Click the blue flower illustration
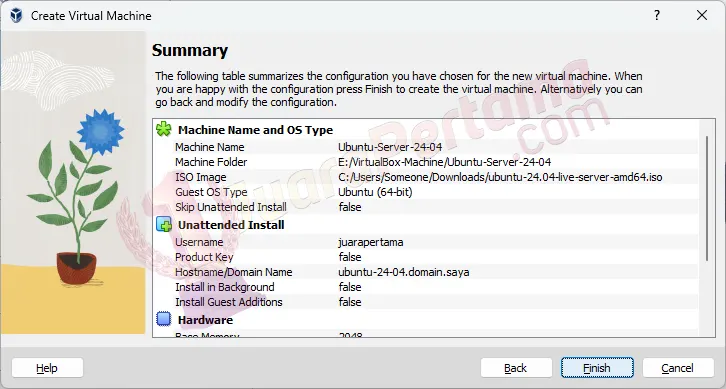This screenshot has width=726, height=389. pos(100,132)
